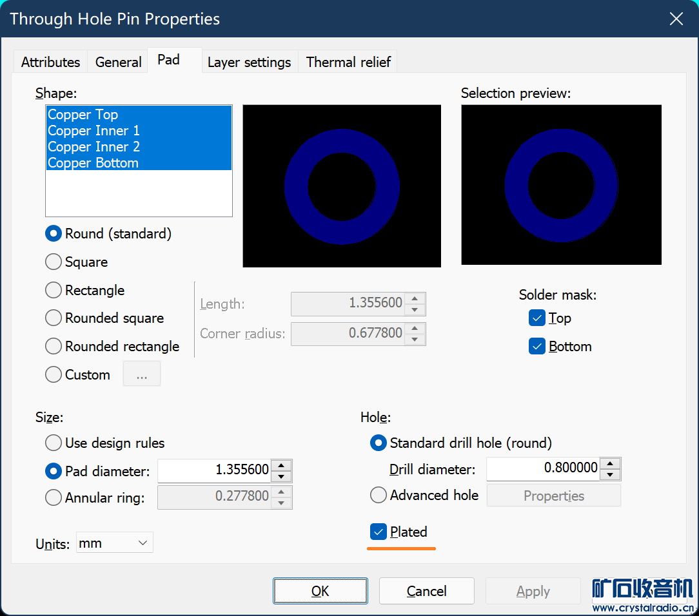Decrease Drill diameter with down arrow
This screenshot has height=616, width=699.
610,475
